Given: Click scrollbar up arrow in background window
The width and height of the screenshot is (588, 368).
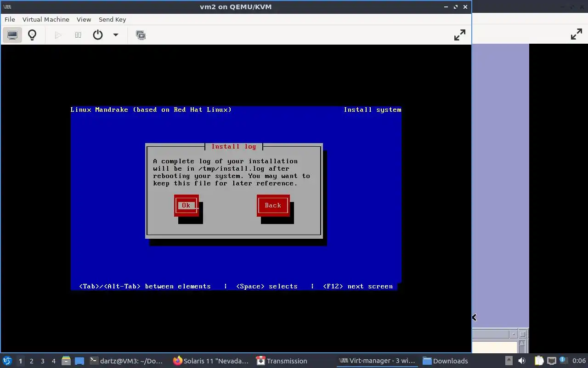Looking at the screenshot, I should 522,343.
